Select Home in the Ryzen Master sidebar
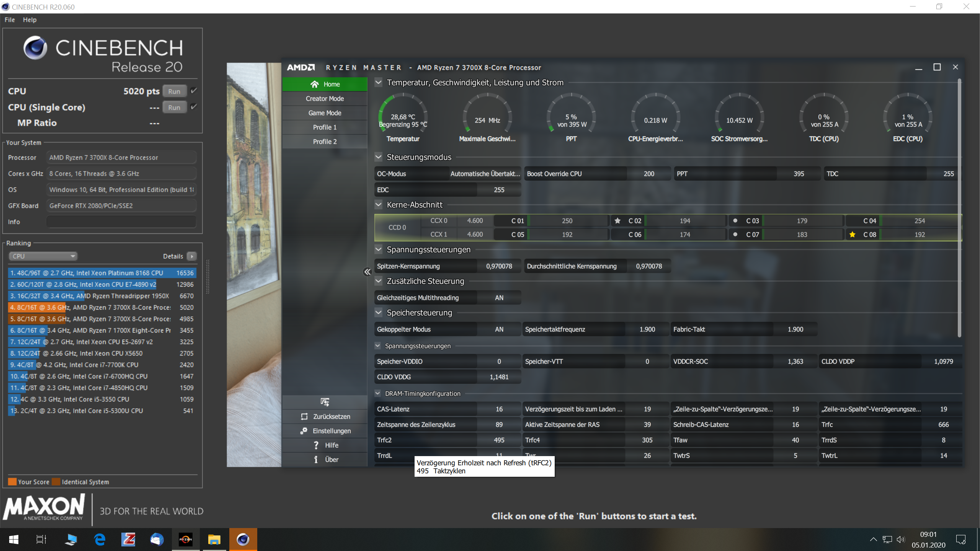 (325, 84)
